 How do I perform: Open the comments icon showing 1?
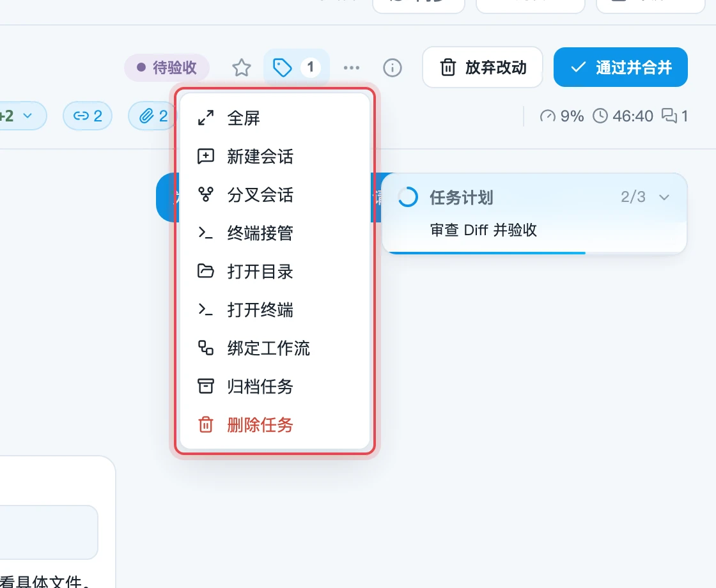675,116
